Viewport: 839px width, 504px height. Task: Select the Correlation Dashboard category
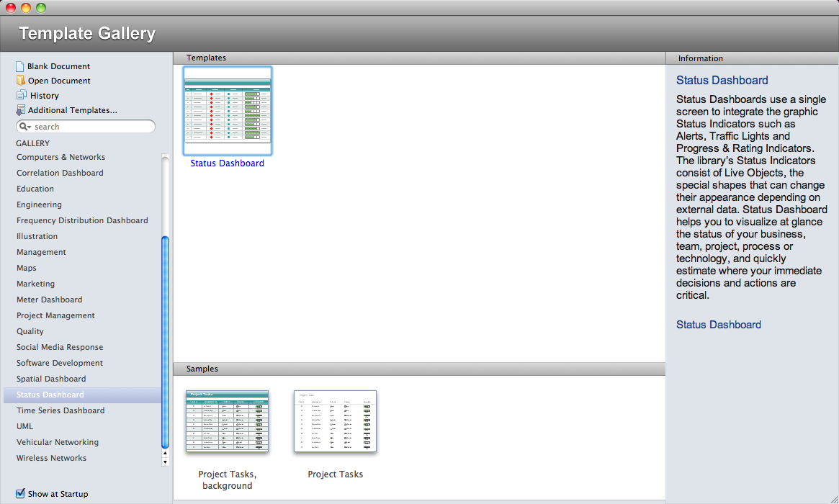pos(60,173)
